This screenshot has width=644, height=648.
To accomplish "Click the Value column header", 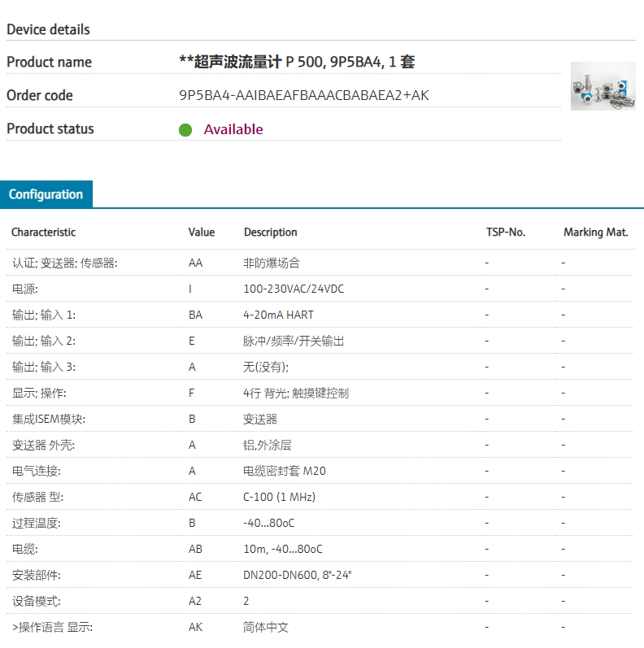I will click(202, 233).
